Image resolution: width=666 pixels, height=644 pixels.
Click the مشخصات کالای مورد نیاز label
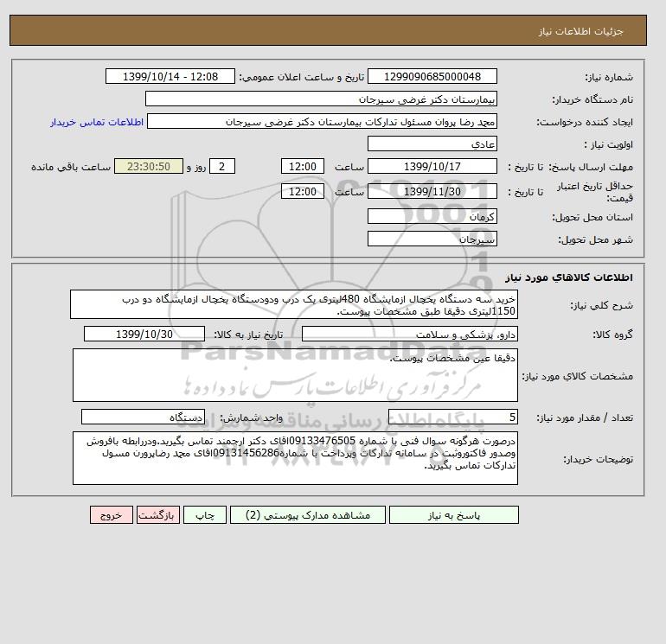(578, 376)
